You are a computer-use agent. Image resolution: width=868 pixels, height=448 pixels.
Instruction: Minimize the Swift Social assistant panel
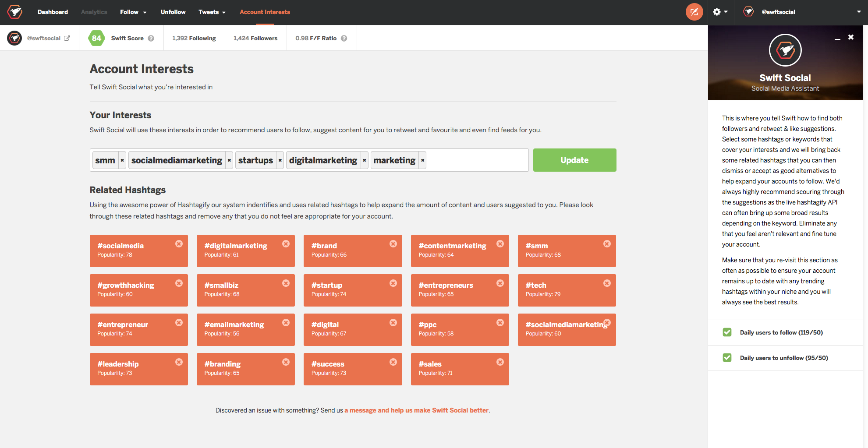837,39
